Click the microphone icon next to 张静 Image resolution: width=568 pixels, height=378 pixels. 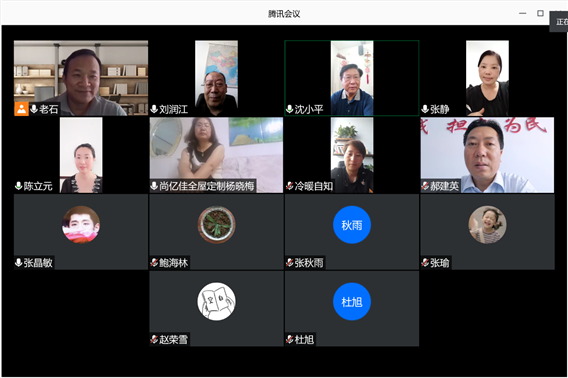425,109
